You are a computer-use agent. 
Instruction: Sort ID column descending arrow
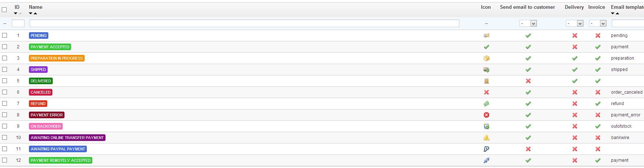point(15,14)
